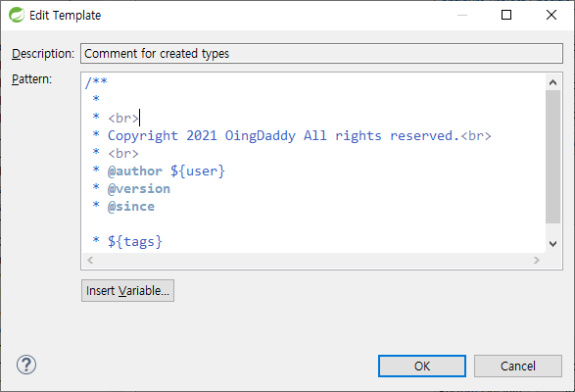Screen dimensions: 575x392
Task: Click the horizontal scroll left arrow
Action: coord(90,261)
